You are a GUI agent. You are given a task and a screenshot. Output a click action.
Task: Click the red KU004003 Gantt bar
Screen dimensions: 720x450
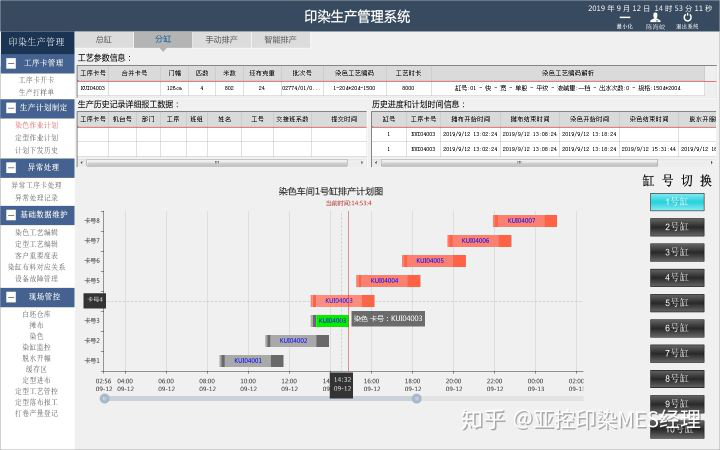pyautogui.click(x=343, y=301)
